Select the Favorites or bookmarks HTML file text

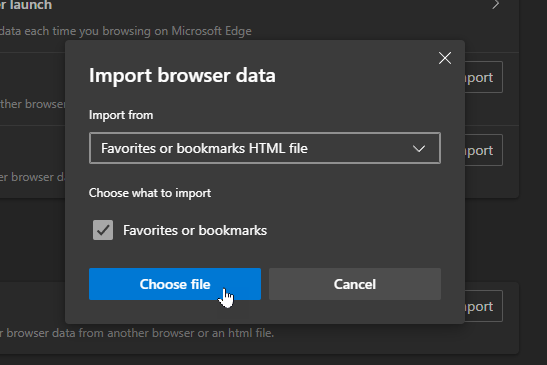(204, 149)
